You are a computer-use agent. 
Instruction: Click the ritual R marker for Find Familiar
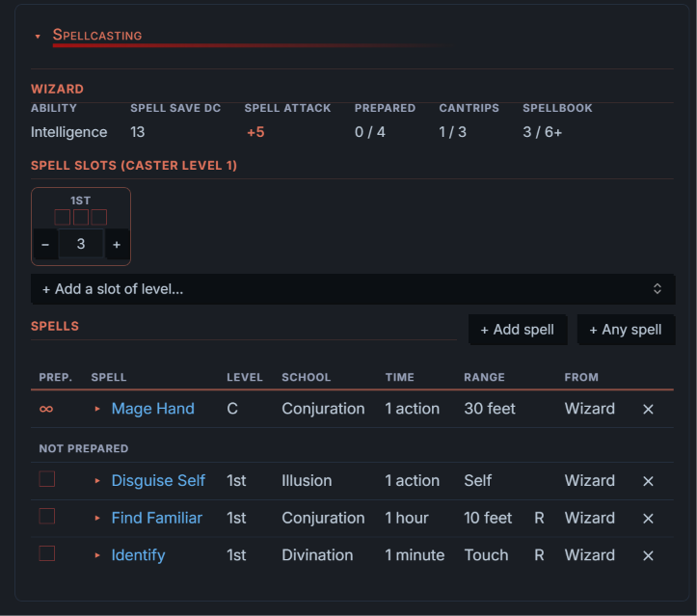[539, 519]
